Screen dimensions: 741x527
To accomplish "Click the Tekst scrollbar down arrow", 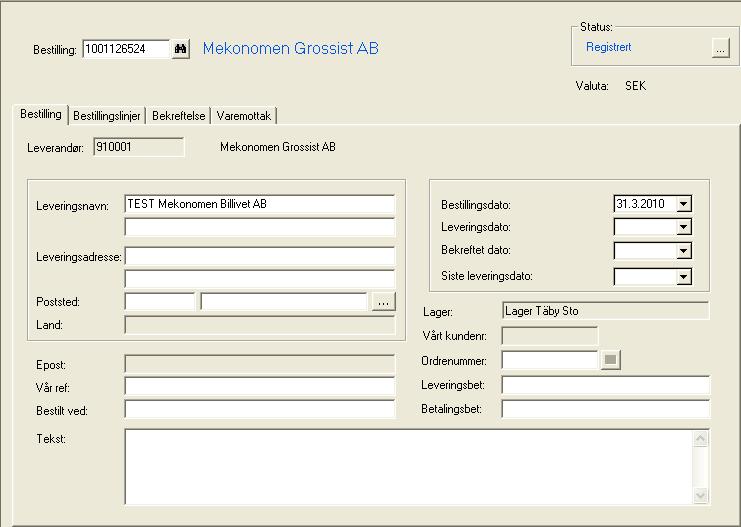I will 700,495.
